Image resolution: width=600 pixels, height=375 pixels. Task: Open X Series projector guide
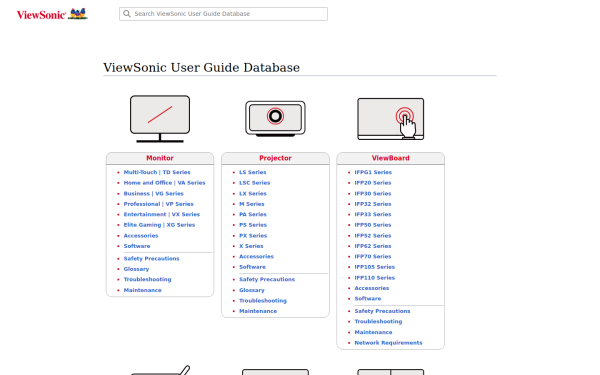[x=251, y=246]
